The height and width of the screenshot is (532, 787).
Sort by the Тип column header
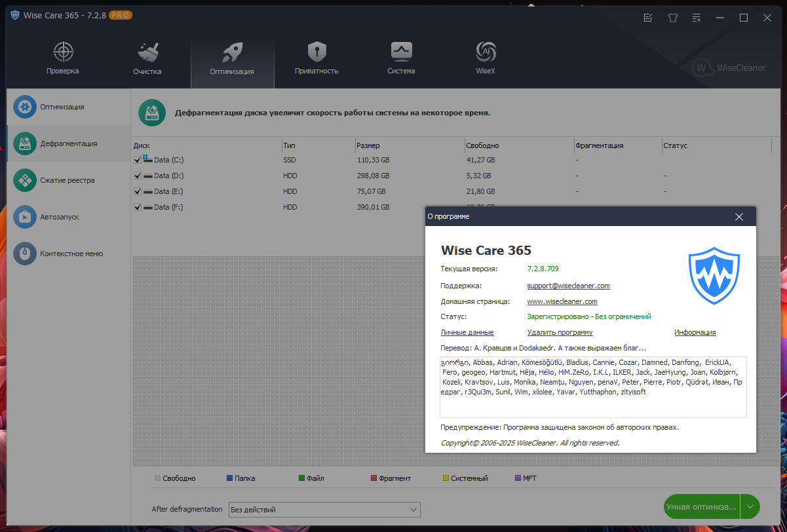tap(318, 145)
